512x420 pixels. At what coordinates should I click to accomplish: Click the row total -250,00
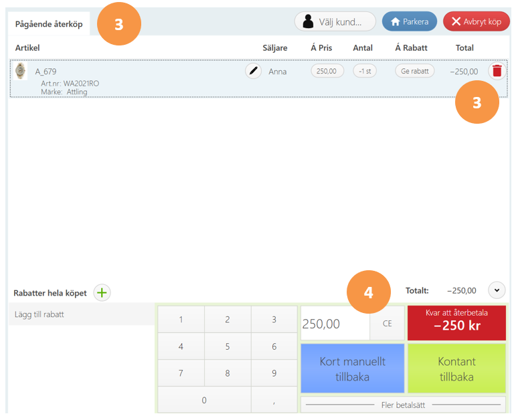[464, 72]
